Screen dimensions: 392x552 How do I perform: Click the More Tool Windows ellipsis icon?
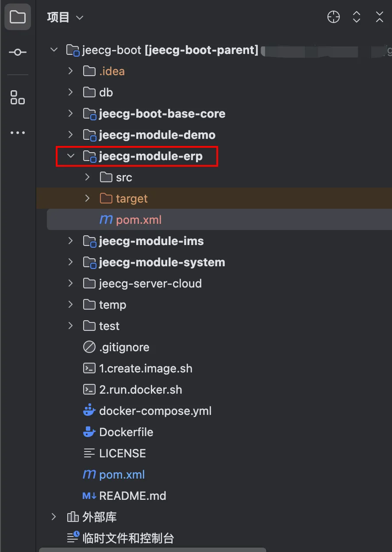point(17,132)
